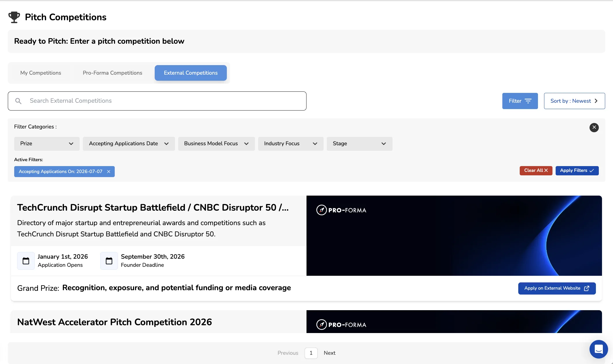Open the TechCrunch Disrupt Startup Battlefield title
Viewport: 613px width, 364px height.
click(x=153, y=207)
